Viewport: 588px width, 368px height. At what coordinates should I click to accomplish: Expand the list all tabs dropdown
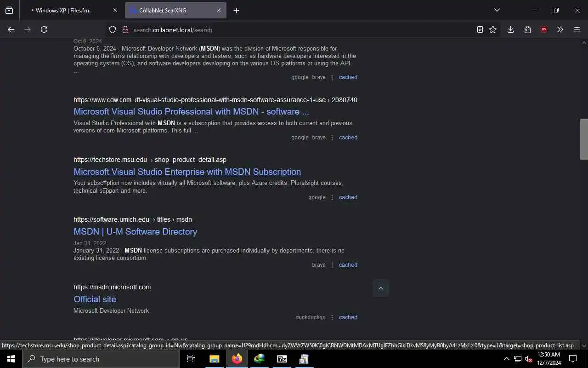click(497, 10)
